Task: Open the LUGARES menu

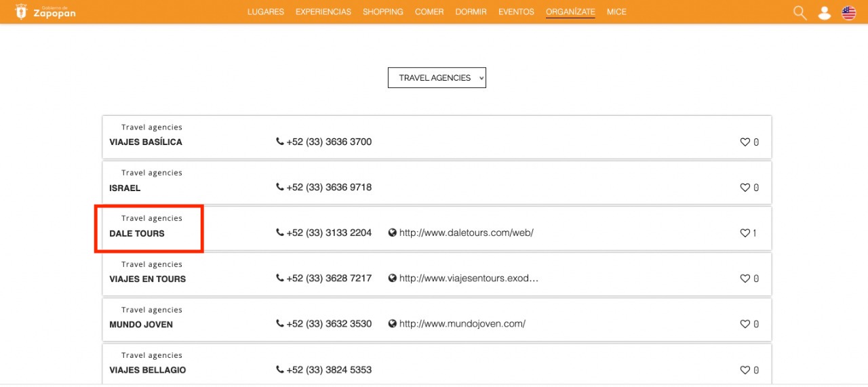Action: [266, 12]
